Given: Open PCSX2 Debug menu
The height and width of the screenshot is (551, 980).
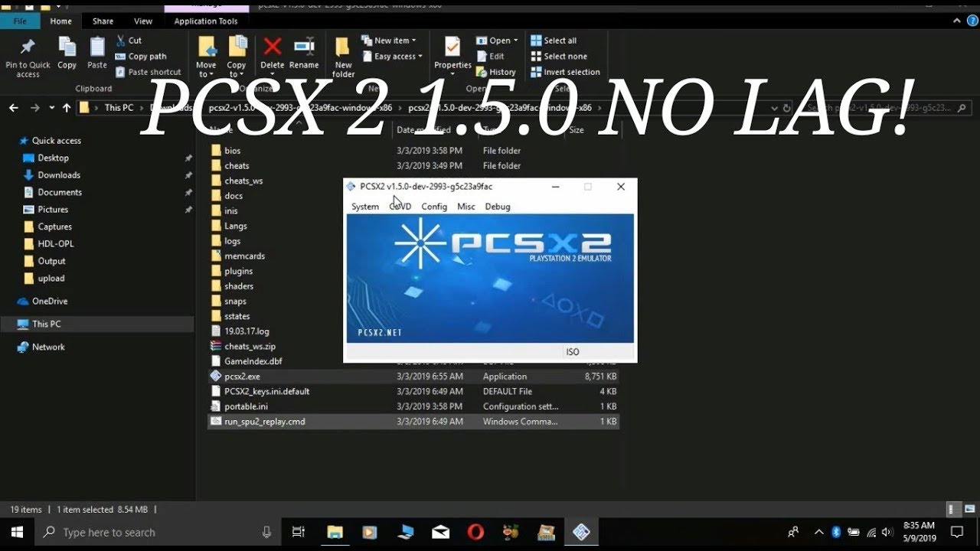Looking at the screenshot, I should 498,207.
